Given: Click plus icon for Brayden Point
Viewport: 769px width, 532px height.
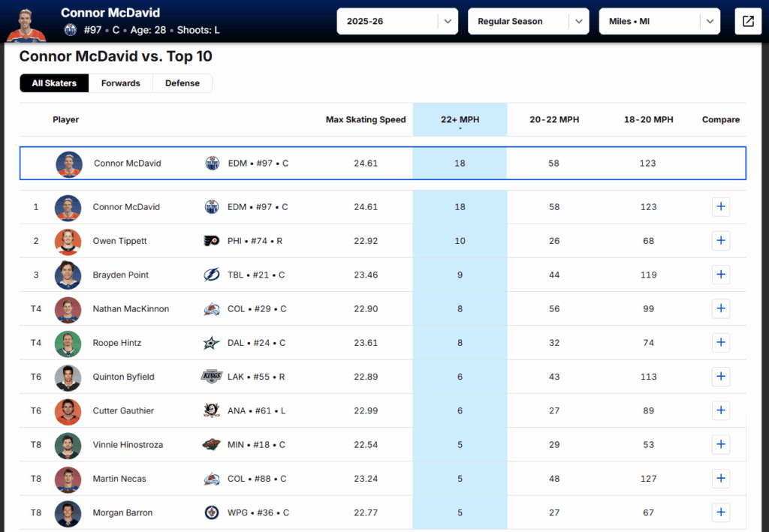Looking at the screenshot, I should [720, 275].
